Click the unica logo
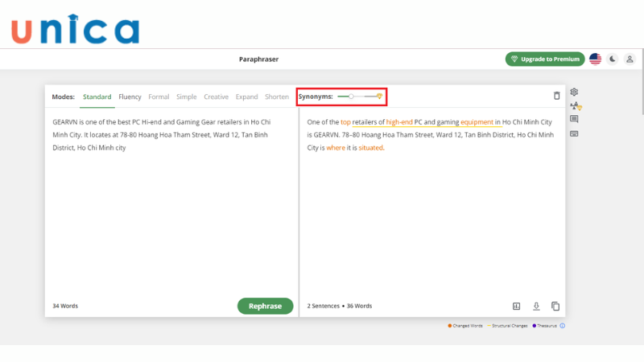Viewport: 644px width, 362px height. [75, 29]
